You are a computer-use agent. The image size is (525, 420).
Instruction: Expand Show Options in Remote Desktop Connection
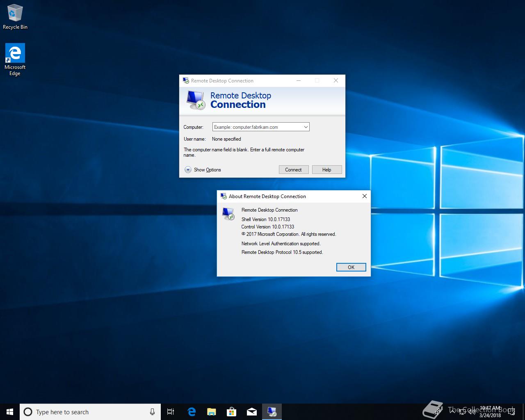[203, 170]
